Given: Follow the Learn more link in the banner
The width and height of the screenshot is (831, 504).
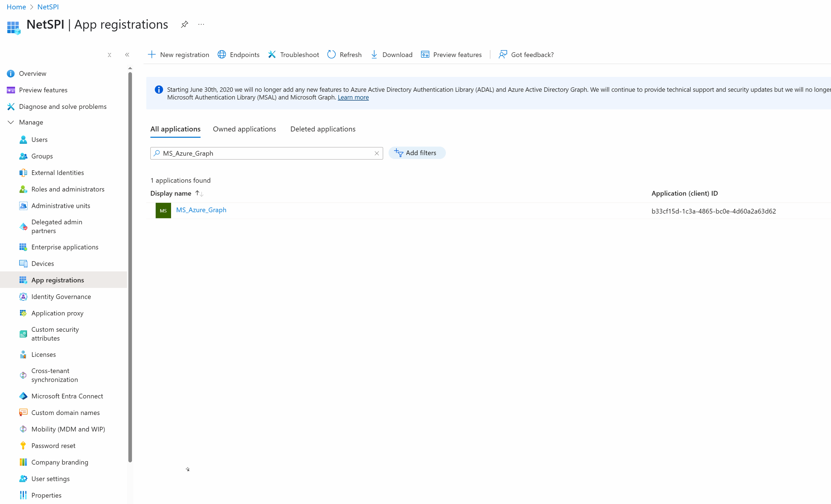Looking at the screenshot, I should tap(353, 97).
